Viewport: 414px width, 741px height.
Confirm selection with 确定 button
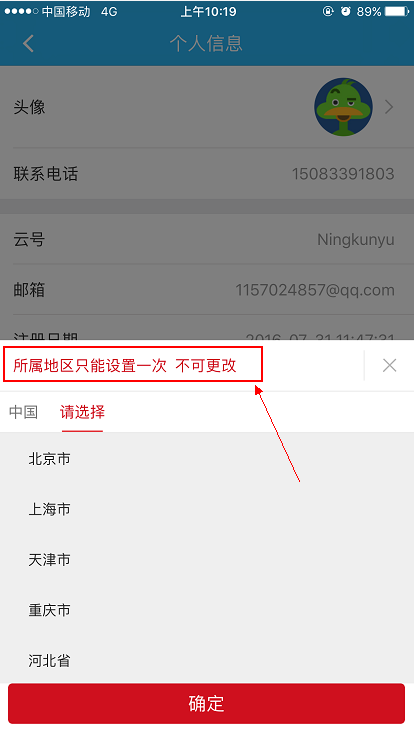coord(207,703)
